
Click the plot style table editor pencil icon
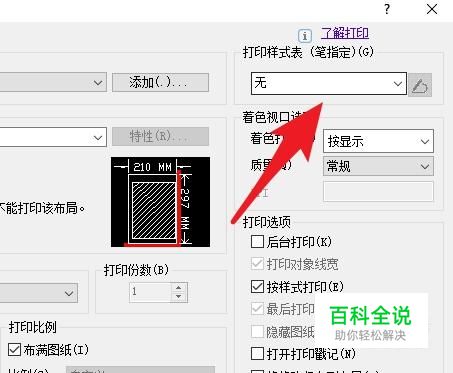(420, 85)
